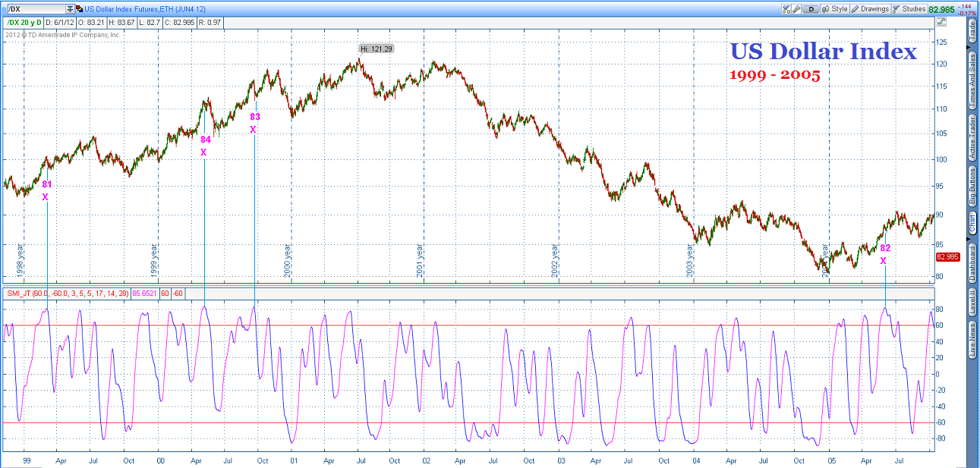Click the L: 82.7 low value
Viewport: 980px width, 468px height.
150,23
